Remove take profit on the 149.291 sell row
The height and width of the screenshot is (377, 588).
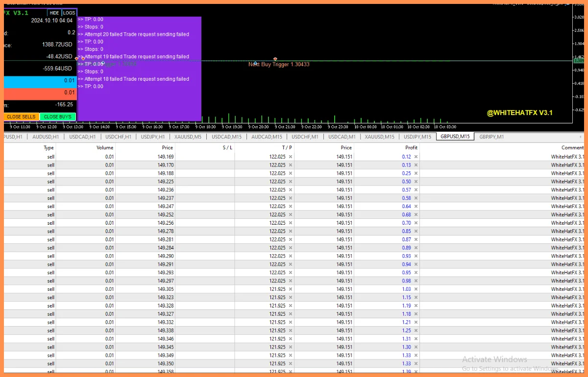pos(290,264)
